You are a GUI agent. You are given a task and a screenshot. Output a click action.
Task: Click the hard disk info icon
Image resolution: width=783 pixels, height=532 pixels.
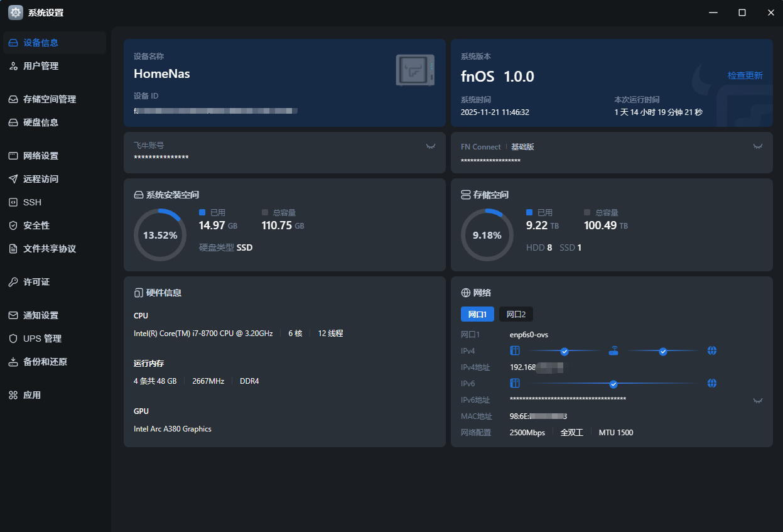pyautogui.click(x=13, y=123)
